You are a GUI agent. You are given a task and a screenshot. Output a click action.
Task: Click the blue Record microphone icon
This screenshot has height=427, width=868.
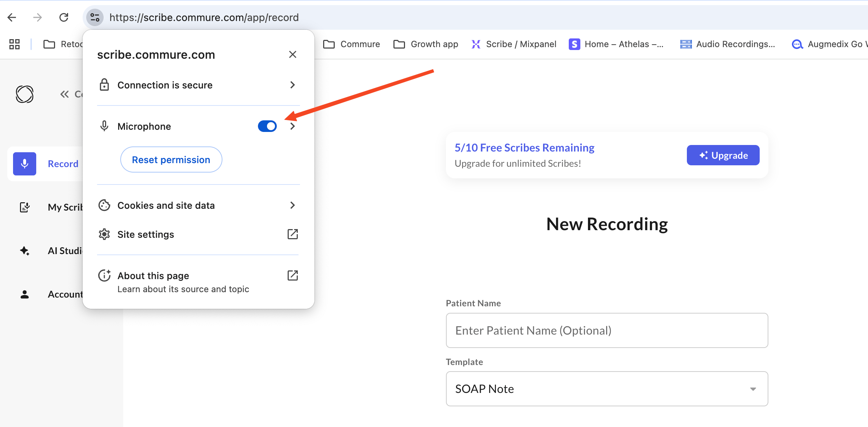25,164
